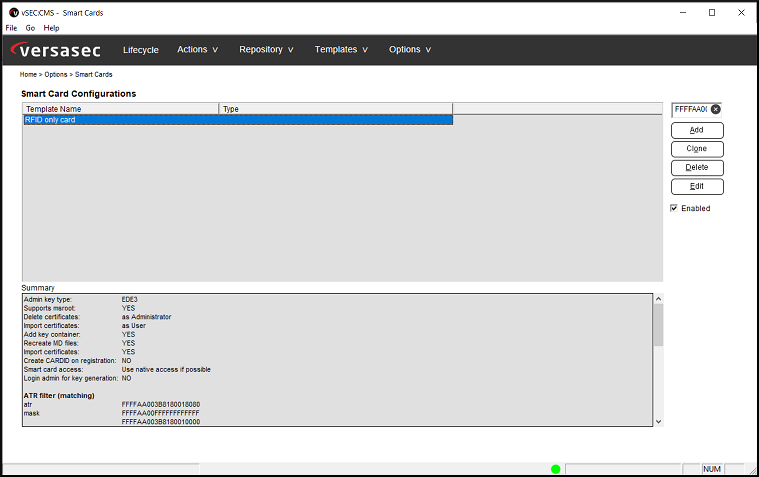
Task: Click the green connection status indicator
Action: pyautogui.click(x=555, y=469)
